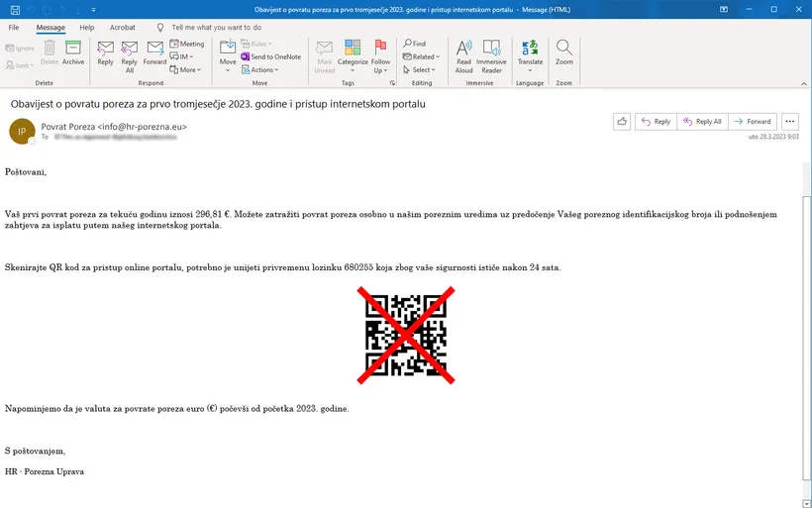The height and width of the screenshot is (508, 812).
Task: Open Read Aloud feature
Action: (464, 56)
